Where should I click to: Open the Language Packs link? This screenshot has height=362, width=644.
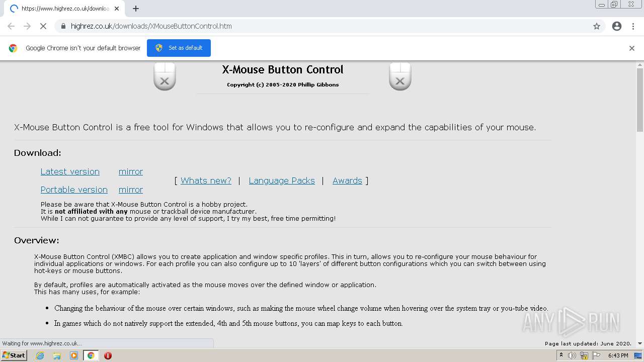282,180
